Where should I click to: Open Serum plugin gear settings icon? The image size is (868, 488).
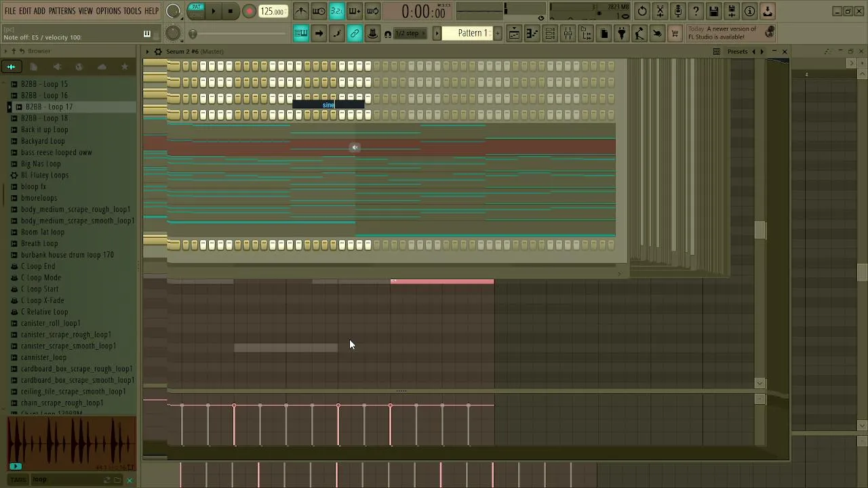tap(158, 52)
